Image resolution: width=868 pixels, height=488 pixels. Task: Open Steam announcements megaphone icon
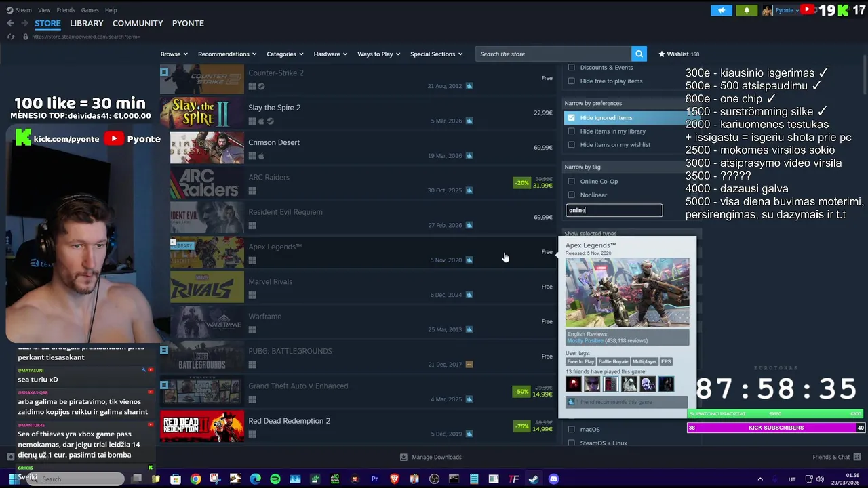pos(722,10)
